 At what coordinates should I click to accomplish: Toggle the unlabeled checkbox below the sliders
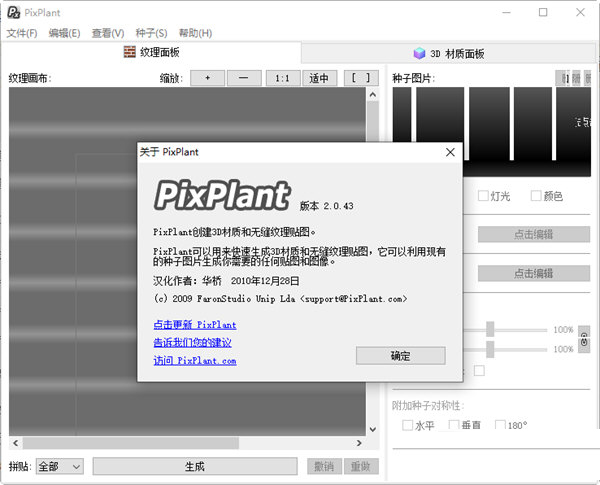479,371
